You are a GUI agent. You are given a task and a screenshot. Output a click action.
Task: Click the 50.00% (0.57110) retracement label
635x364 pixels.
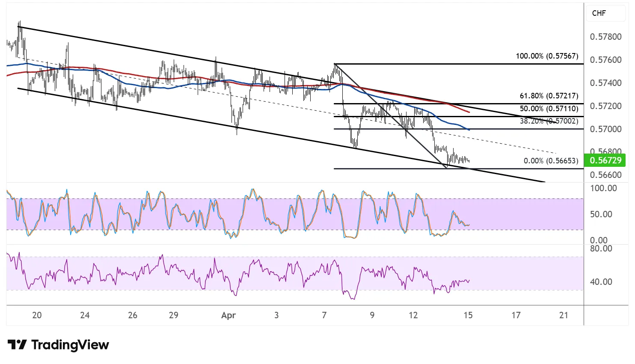point(549,109)
